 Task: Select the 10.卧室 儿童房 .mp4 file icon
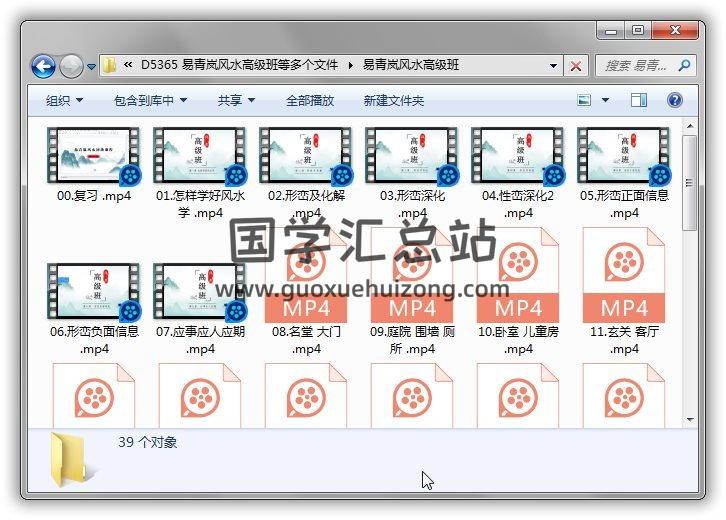coord(518,275)
